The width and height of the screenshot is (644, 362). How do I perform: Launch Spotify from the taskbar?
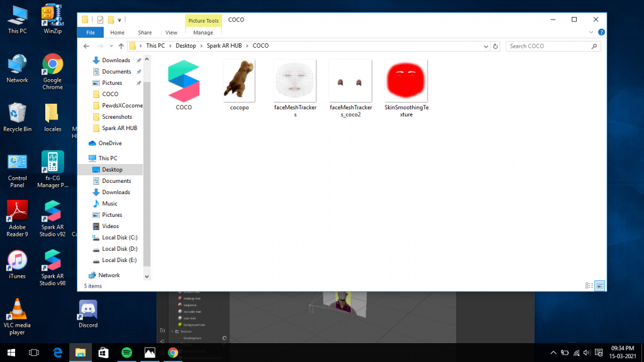pyautogui.click(x=126, y=353)
